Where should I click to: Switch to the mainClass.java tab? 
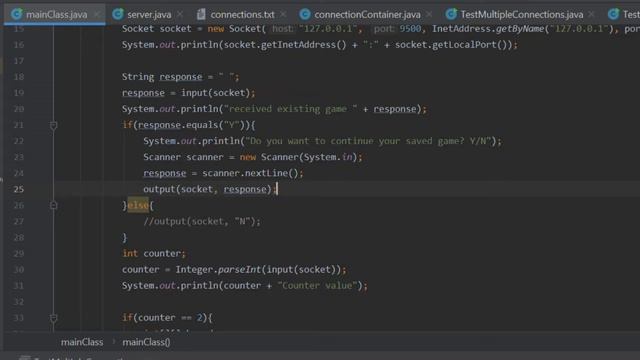56,15
